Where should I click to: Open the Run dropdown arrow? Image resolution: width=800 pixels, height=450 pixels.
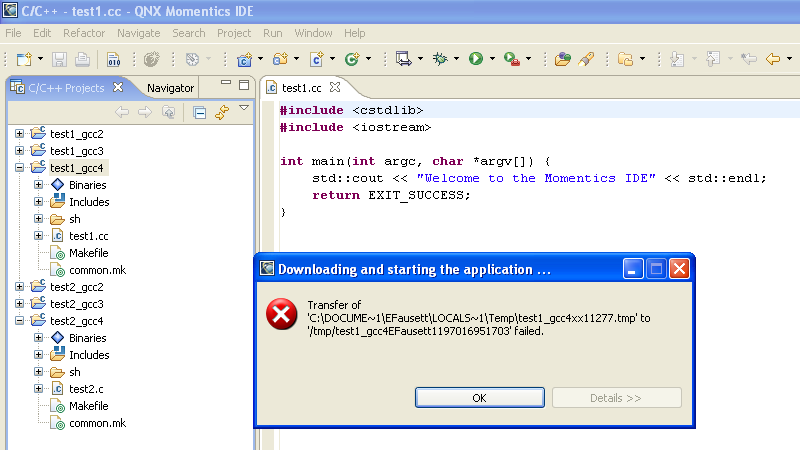point(492,60)
